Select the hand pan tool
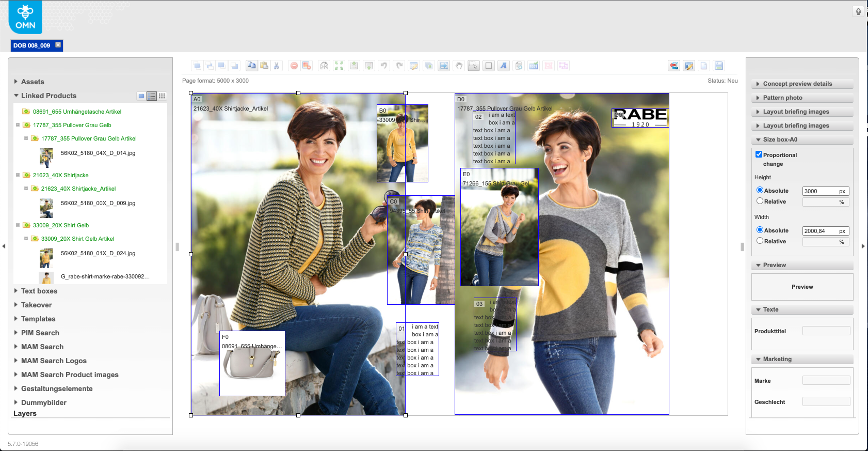 tap(459, 66)
